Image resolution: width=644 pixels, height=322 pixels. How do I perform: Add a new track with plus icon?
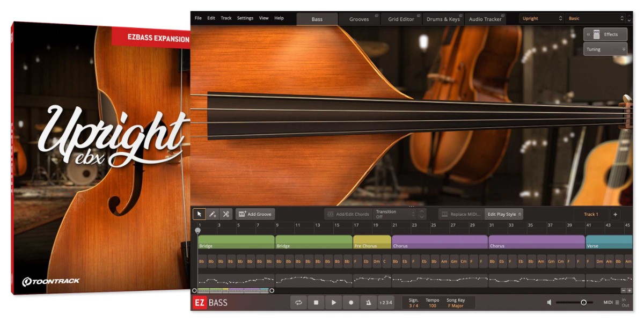[x=615, y=214]
